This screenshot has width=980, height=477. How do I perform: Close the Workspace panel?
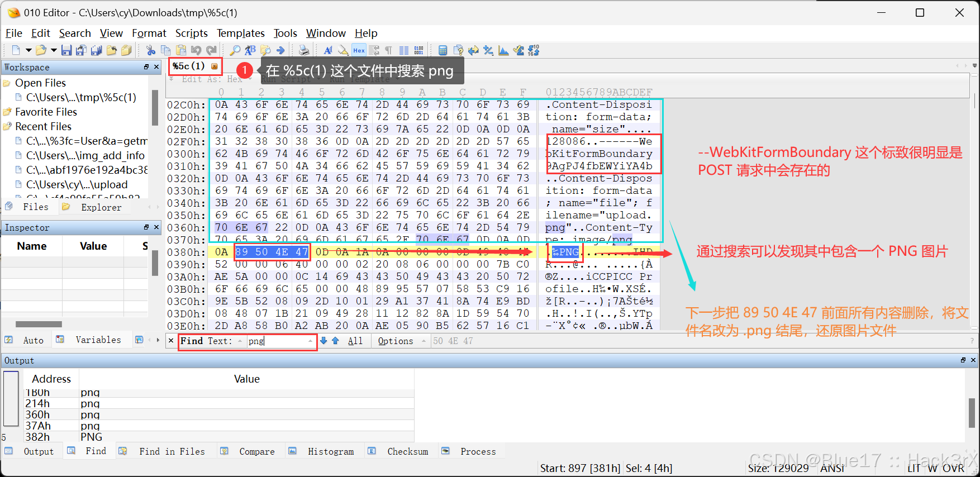(156, 67)
